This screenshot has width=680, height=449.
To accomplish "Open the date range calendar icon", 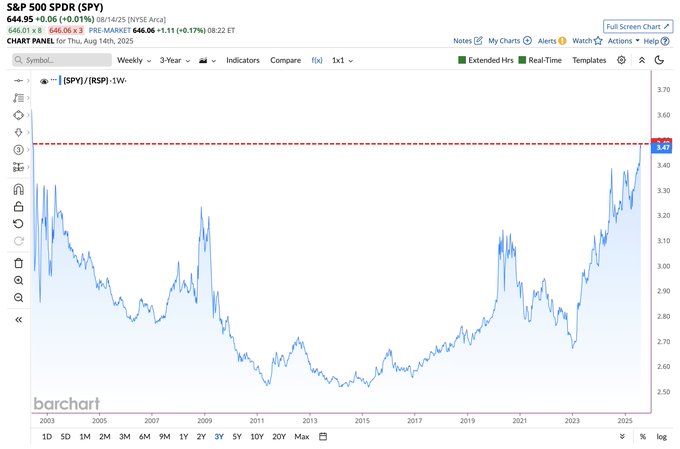I will [x=323, y=436].
